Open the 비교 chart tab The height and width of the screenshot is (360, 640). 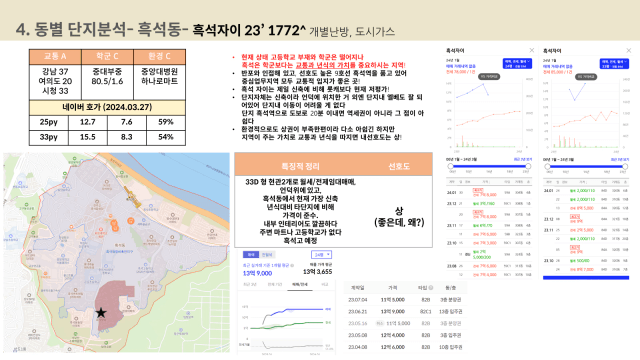(324, 284)
